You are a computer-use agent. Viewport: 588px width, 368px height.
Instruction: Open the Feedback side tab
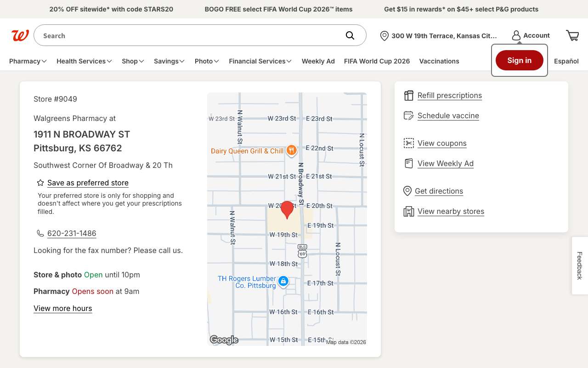[580, 265]
